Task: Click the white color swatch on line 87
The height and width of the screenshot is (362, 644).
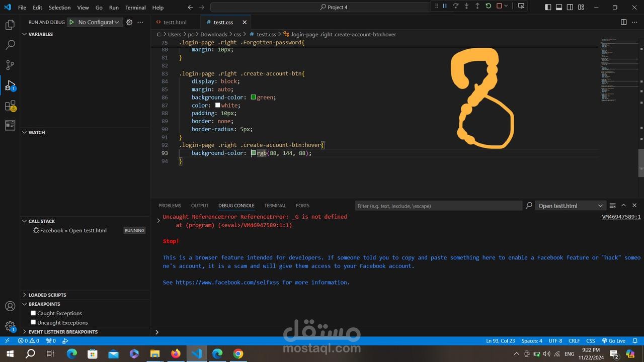Action: [x=218, y=105]
